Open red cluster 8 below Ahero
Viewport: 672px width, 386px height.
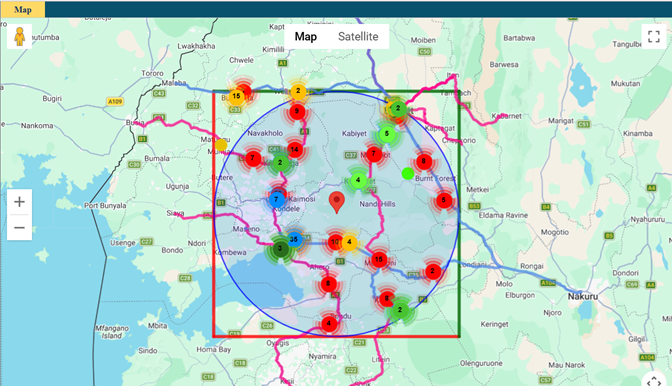point(329,284)
